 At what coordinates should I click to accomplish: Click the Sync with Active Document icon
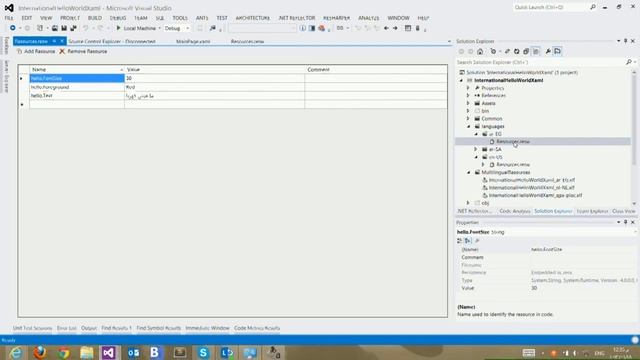507,51
